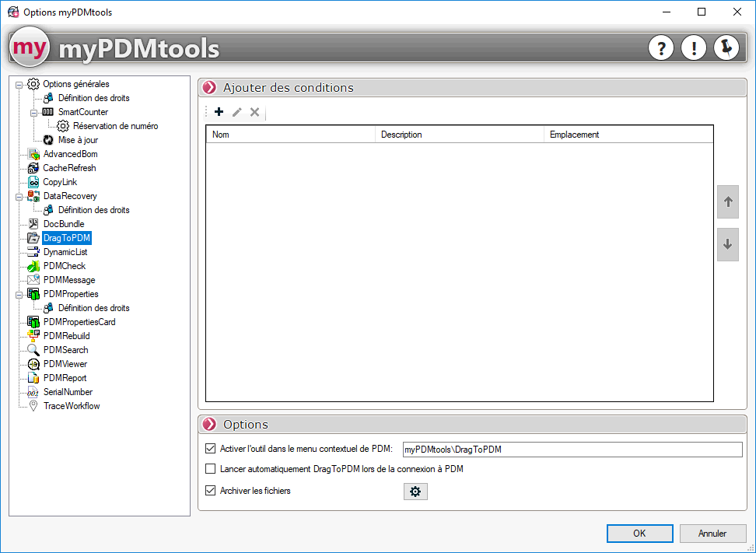Click the move up arrow button
Viewport: 756px width, 553px height.
tap(728, 202)
